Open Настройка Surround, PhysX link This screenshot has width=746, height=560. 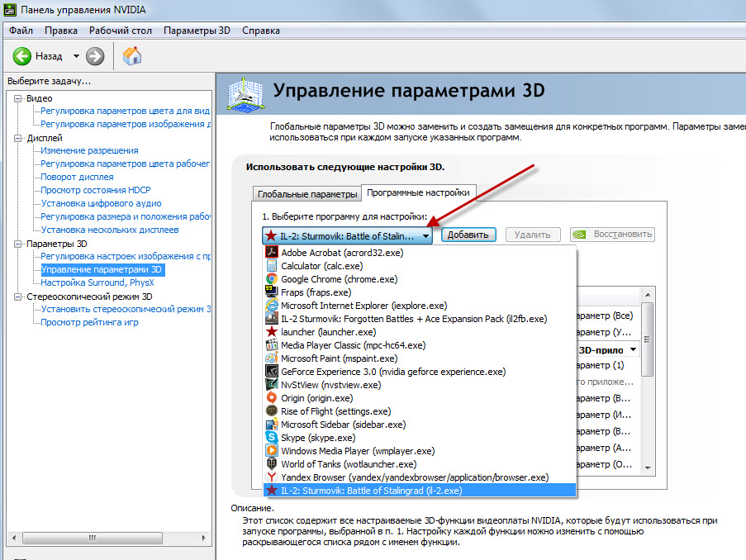(97, 282)
